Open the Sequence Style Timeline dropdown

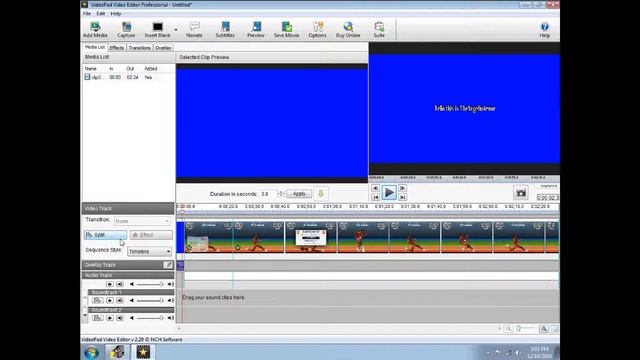[149, 251]
